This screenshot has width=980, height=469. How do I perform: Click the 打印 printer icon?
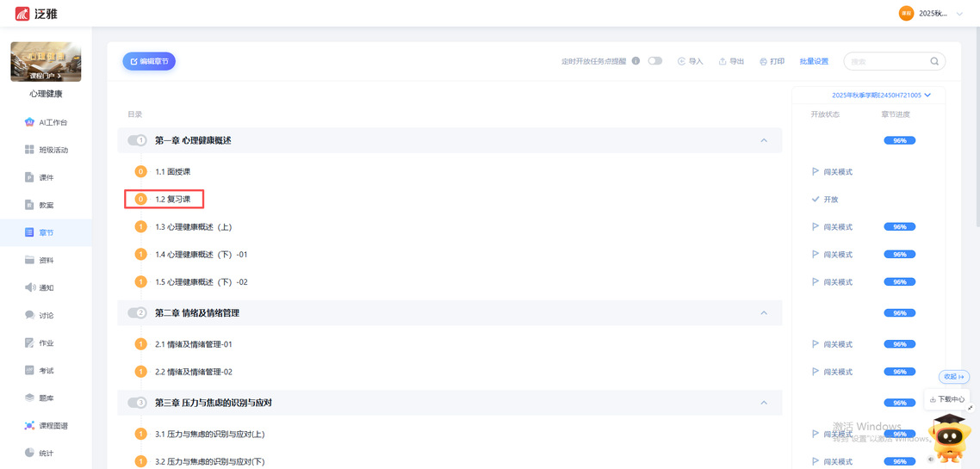point(763,61)
